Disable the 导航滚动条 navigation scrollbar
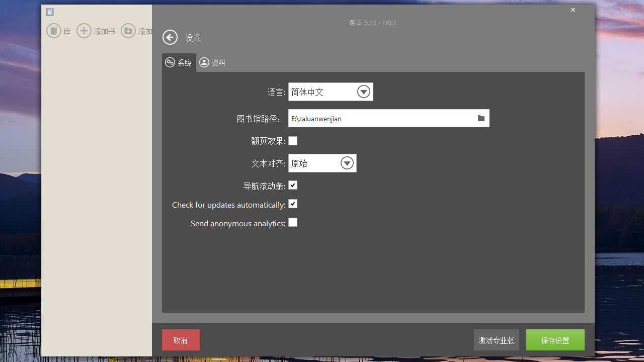This screenshot has height=362, width=644. (292, 185)
